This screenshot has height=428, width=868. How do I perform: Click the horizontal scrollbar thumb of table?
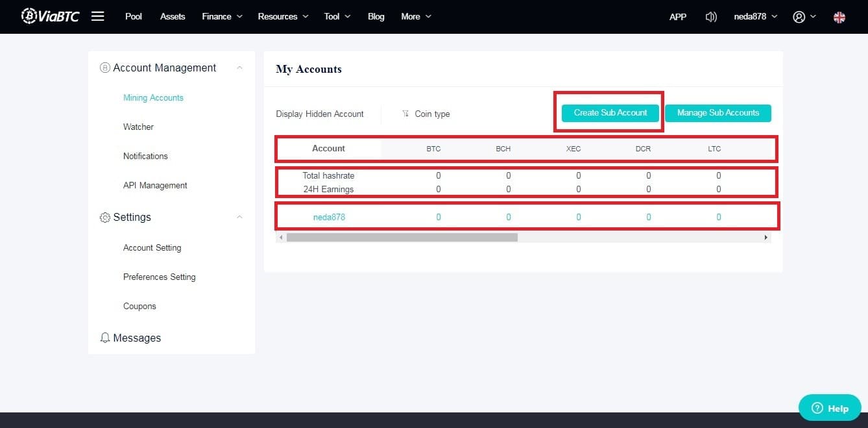click(x=402, y=238)
